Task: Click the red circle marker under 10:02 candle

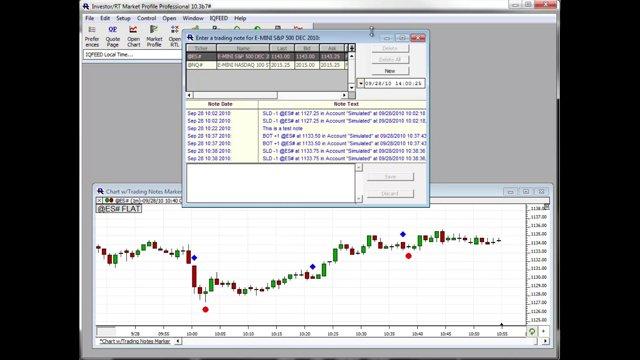Action: click(x=205, y=309)
